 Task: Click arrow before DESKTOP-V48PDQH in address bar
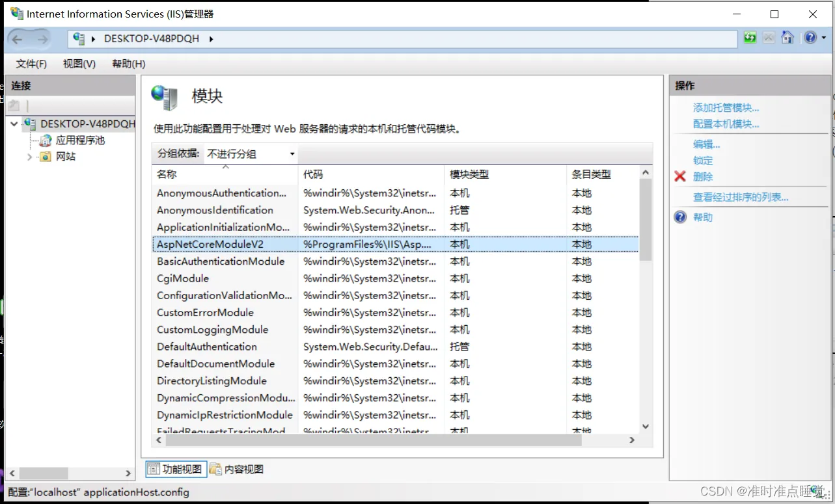click(x=95, y=39)
